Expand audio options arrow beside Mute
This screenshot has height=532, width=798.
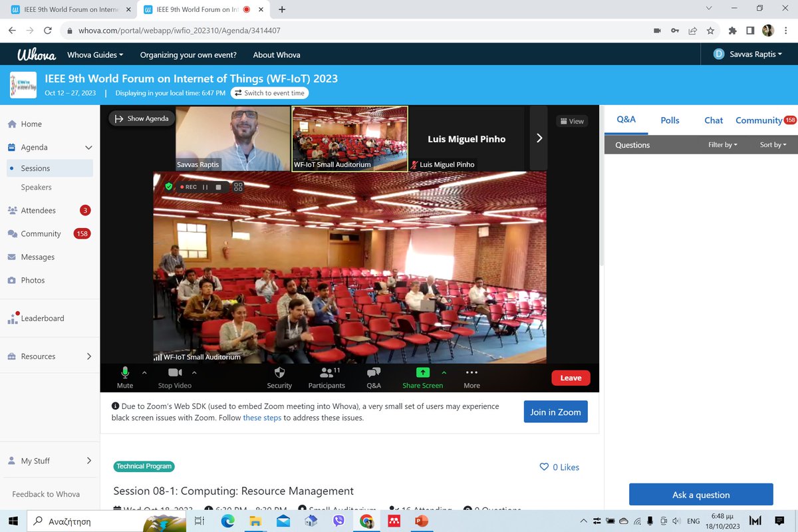[x=144, y=372]
